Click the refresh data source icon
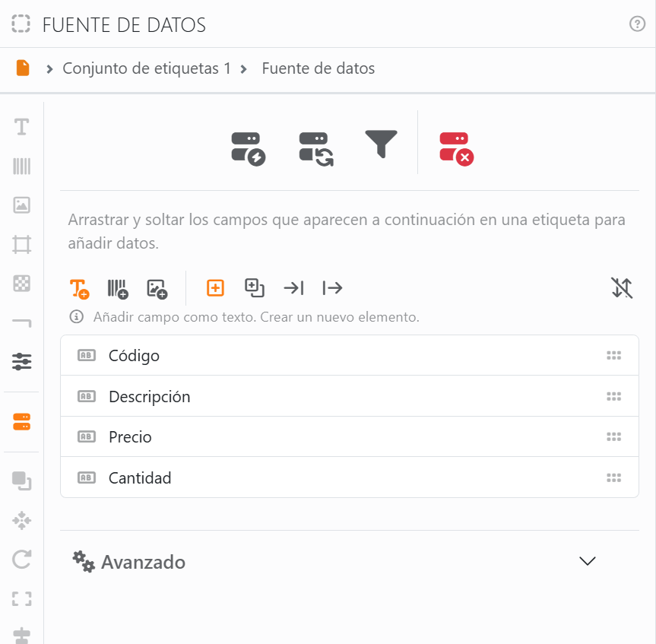This screenshot has width=656, height=644. pyautogui.click(x=316, y=149)
